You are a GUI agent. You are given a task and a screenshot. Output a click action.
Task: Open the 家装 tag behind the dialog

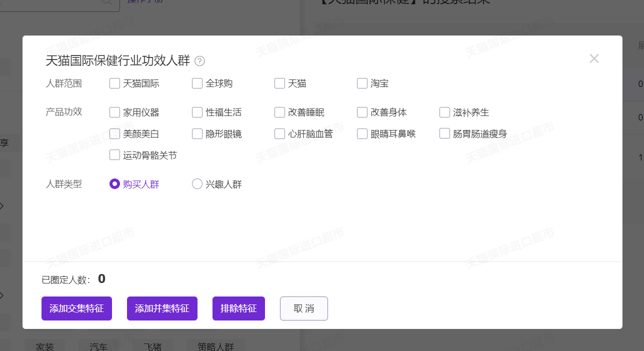click(44, 346)
